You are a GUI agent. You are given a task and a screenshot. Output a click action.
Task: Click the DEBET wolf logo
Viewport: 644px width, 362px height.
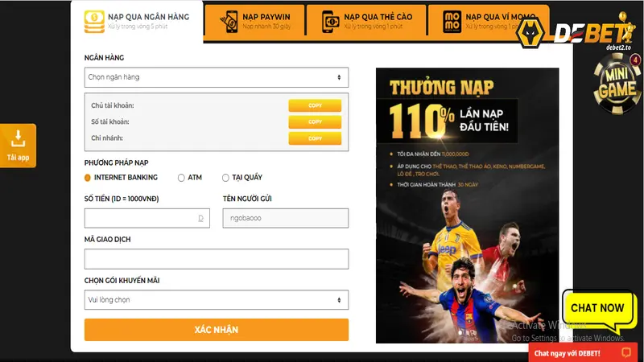530,32
